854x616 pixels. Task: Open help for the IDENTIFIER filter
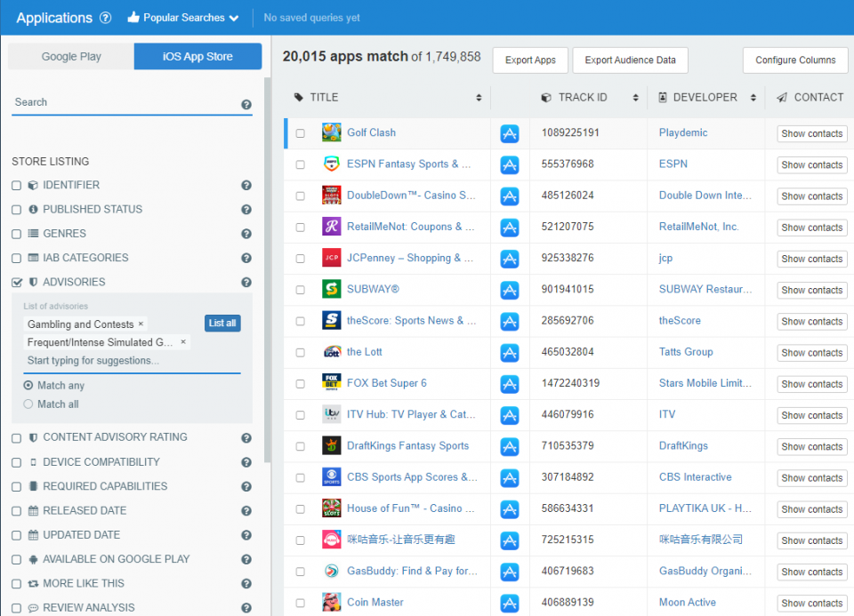pos(246,186)
